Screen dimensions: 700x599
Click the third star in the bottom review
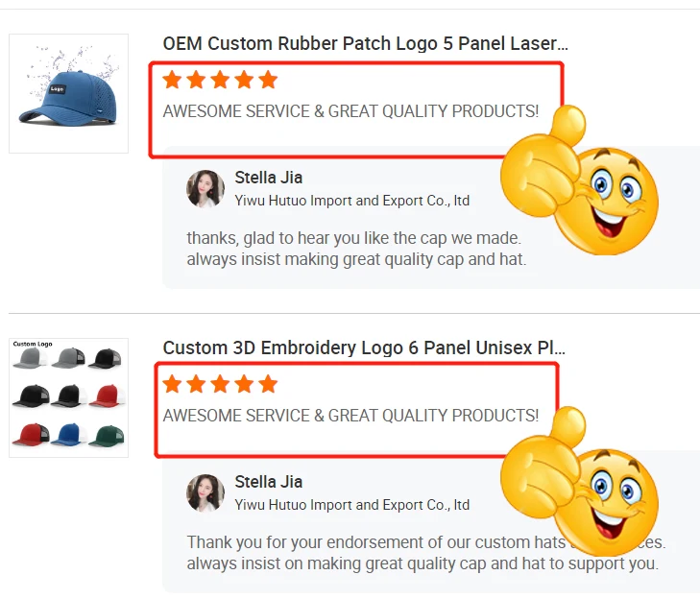(220, 384)
